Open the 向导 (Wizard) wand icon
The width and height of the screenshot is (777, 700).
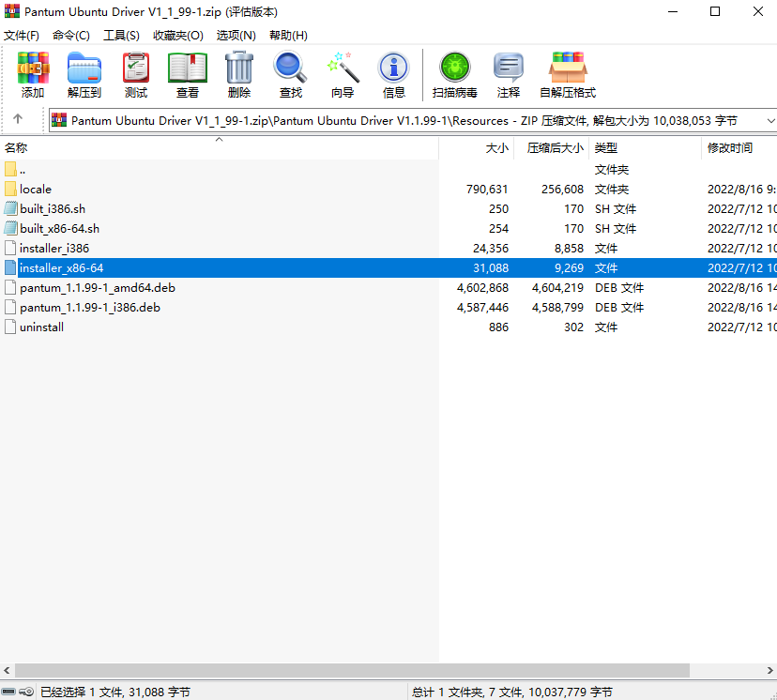tap(343, 75)
